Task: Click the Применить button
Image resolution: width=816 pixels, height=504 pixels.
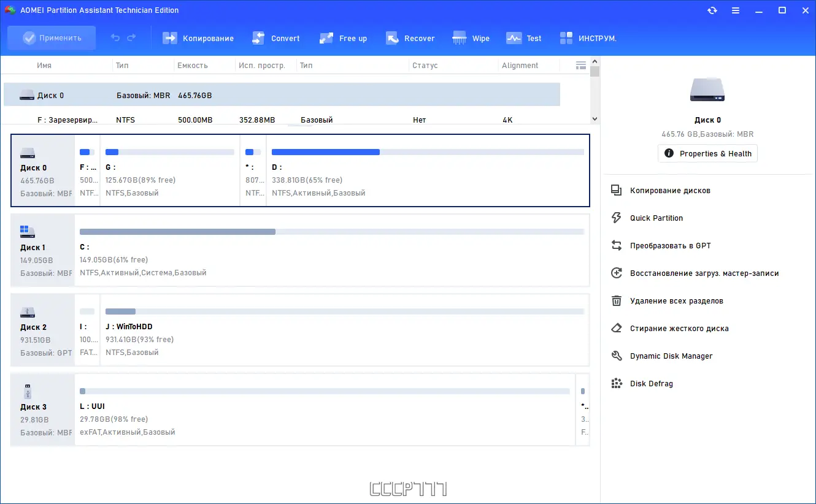Action: 52,37
